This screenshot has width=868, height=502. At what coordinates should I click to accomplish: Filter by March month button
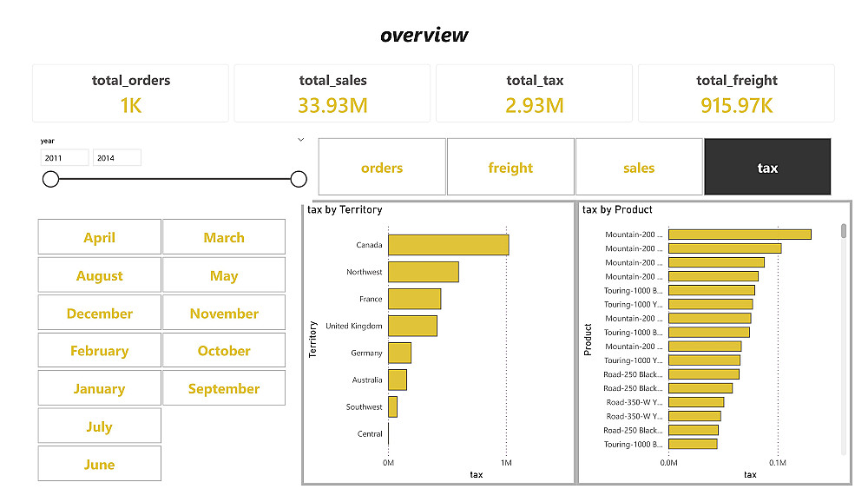coord(224,237)
